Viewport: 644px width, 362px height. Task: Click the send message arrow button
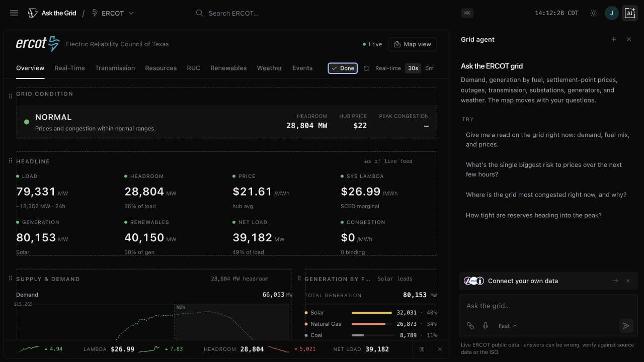(626, 326)
